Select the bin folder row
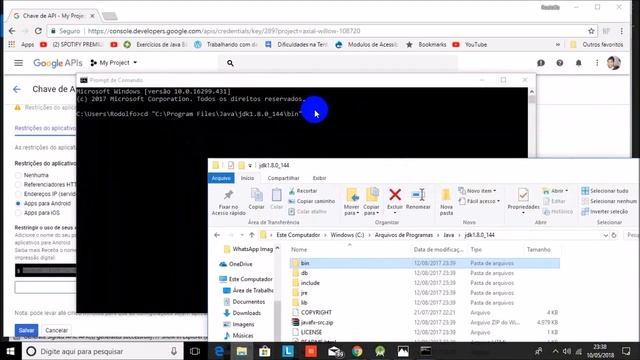This screenshot has width=640, height=360. click(424, 263)
